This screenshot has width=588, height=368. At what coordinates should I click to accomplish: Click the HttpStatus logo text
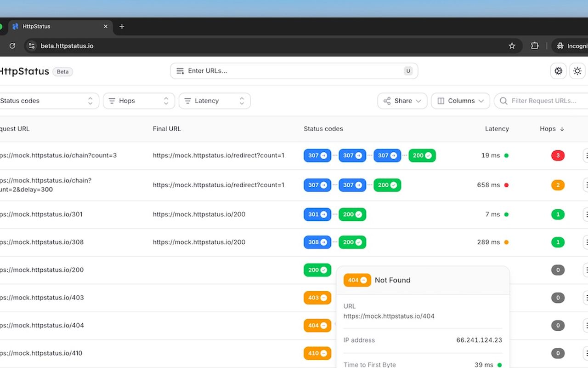click(24, 71)
